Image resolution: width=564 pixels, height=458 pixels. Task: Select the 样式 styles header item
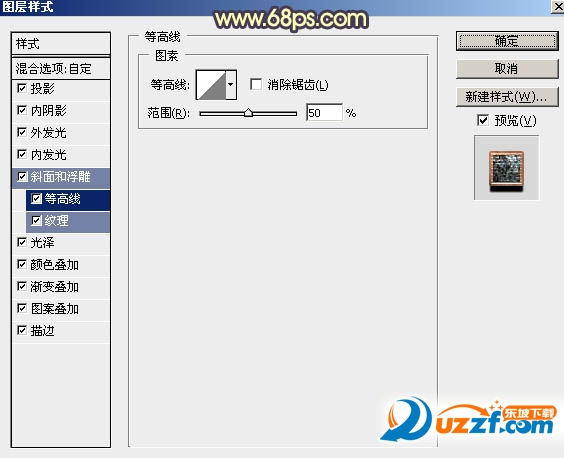click(x=61, y=44)
